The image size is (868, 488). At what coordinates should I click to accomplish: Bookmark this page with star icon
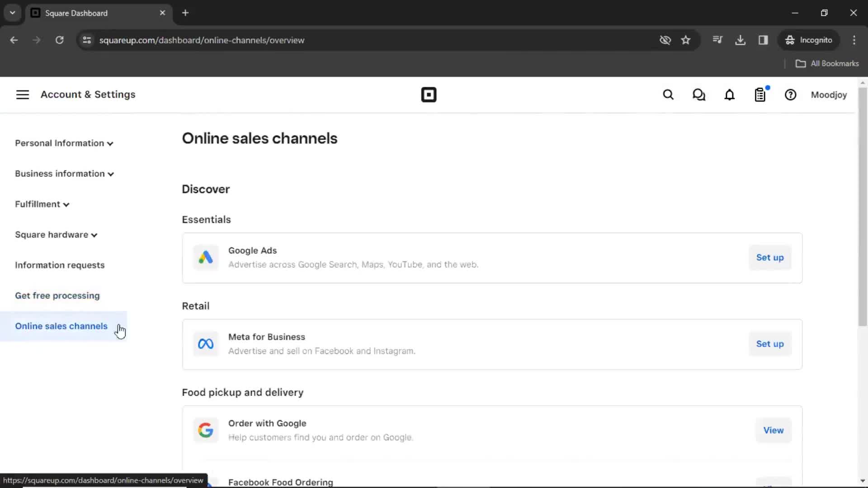(x=686, y=40)
